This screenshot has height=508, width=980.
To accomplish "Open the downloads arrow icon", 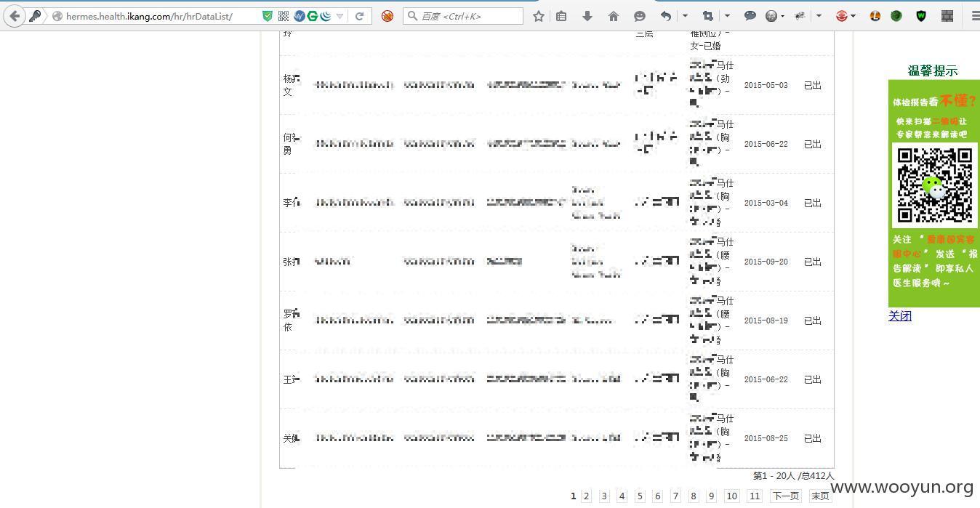I will pyautogui.click(x=587, y=15).
